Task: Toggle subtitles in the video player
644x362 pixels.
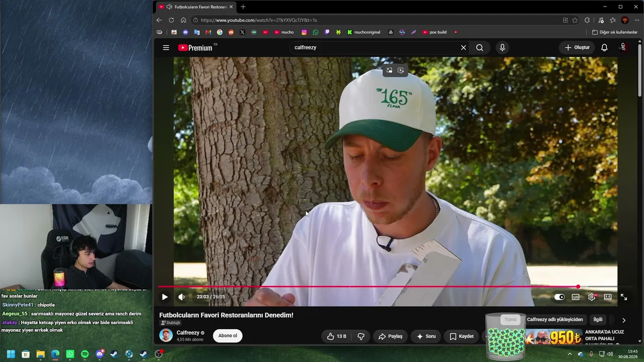Action: pyautogui.click(x=576, y=297)
